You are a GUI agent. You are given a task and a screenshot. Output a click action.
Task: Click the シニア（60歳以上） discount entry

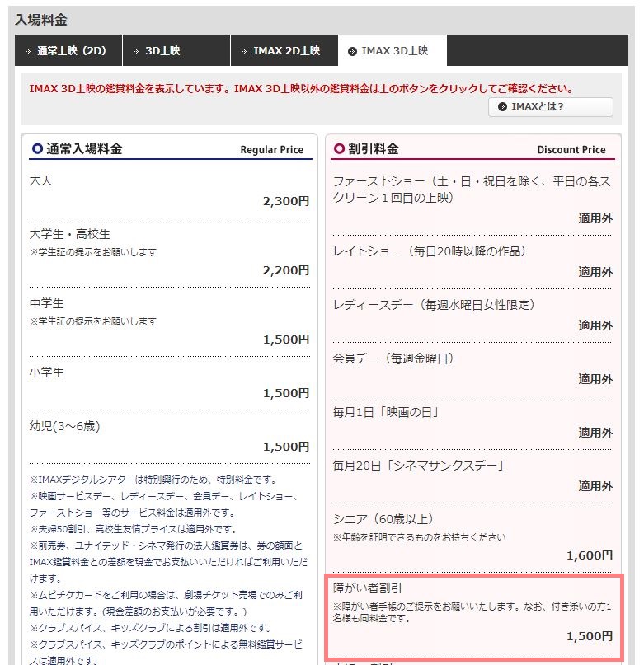472,536
